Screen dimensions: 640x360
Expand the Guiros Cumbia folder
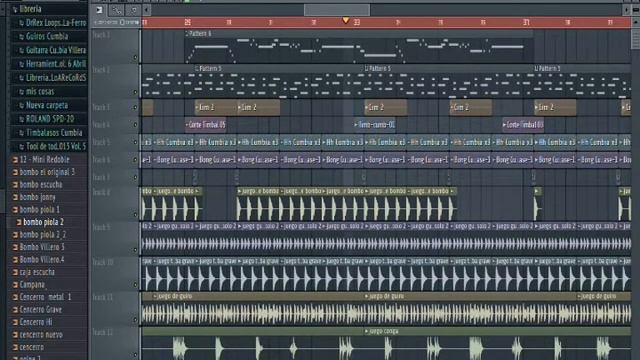pos(44,36)
